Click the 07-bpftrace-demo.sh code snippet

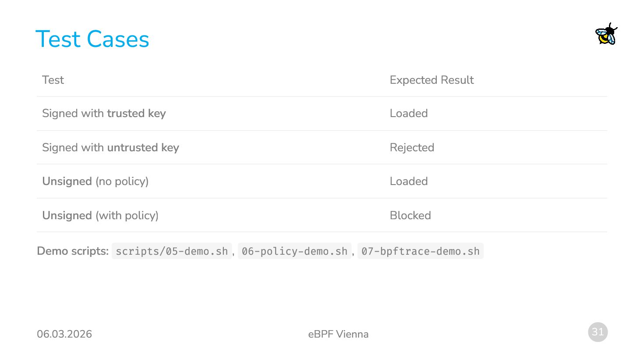420,251
